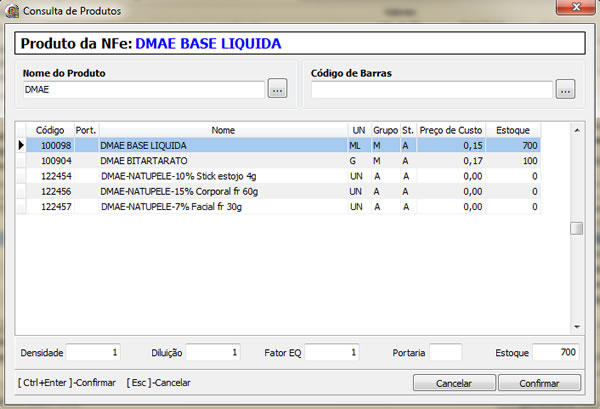Click stock cell 100 for DMAE BITARTARATO
The height and width of the screenshot is (409, 600).
point(513,161)
